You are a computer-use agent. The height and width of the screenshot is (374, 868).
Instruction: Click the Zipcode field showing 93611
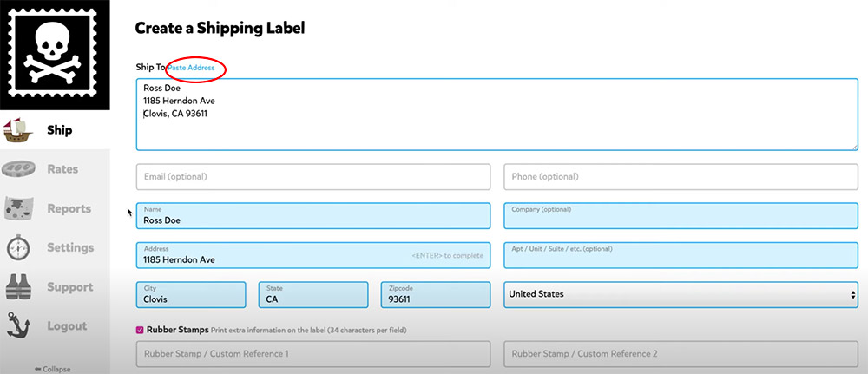coord(437,295)
